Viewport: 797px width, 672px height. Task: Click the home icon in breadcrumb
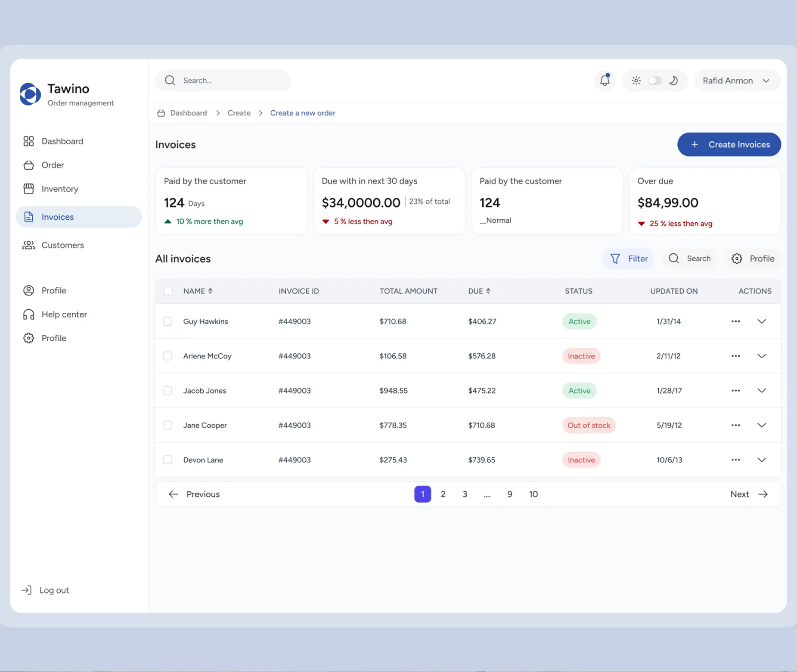(x=161, y=113)
